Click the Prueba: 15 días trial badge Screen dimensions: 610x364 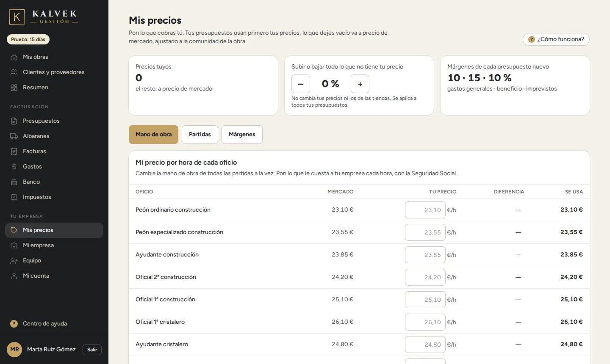point(28,39)
